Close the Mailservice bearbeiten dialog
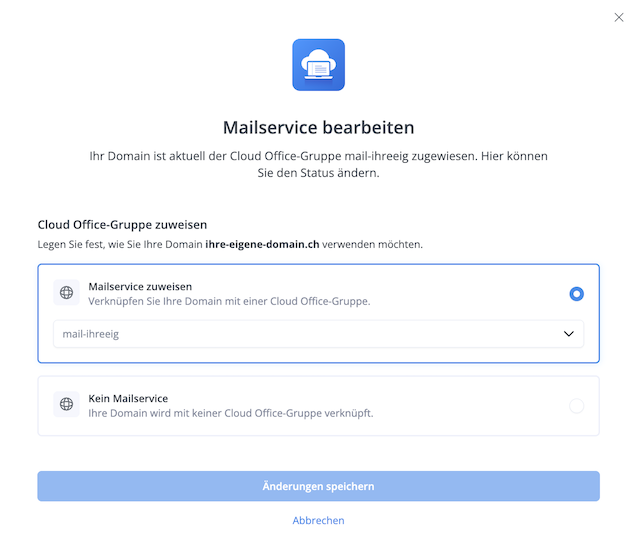Viewport: 640px width, 556px height. pyautogui.click(x=619, y=17)
